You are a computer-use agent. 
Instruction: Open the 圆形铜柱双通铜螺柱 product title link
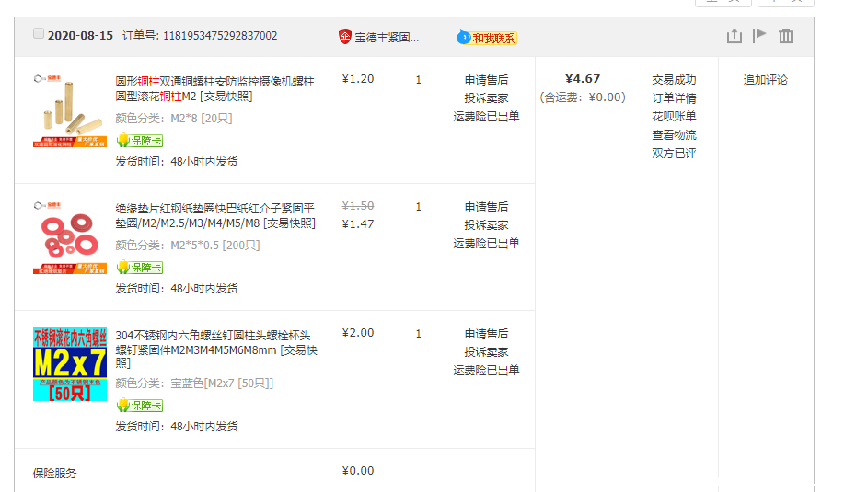tap(214, 88)
